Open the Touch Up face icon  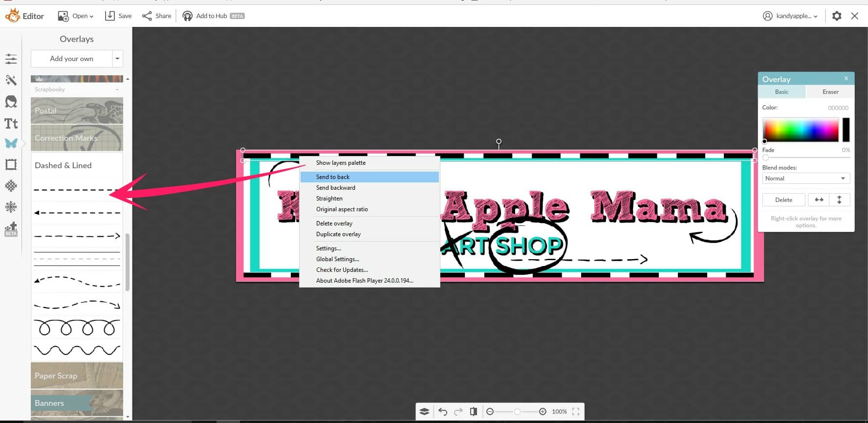11,102
